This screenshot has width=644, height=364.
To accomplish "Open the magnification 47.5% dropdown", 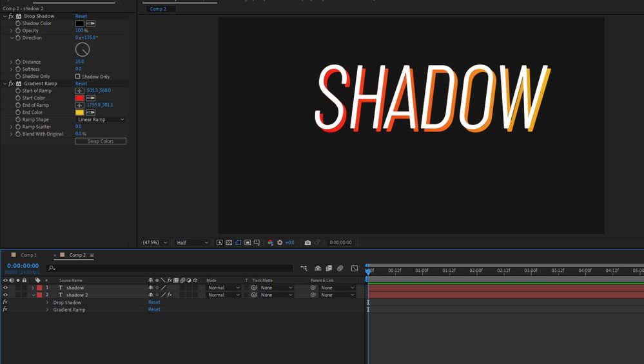I will point(155,242).
